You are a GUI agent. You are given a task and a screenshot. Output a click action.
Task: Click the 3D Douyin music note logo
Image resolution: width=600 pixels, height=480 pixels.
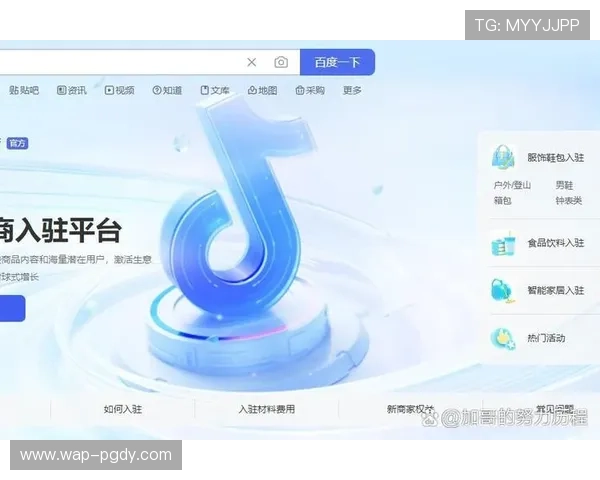239,207
